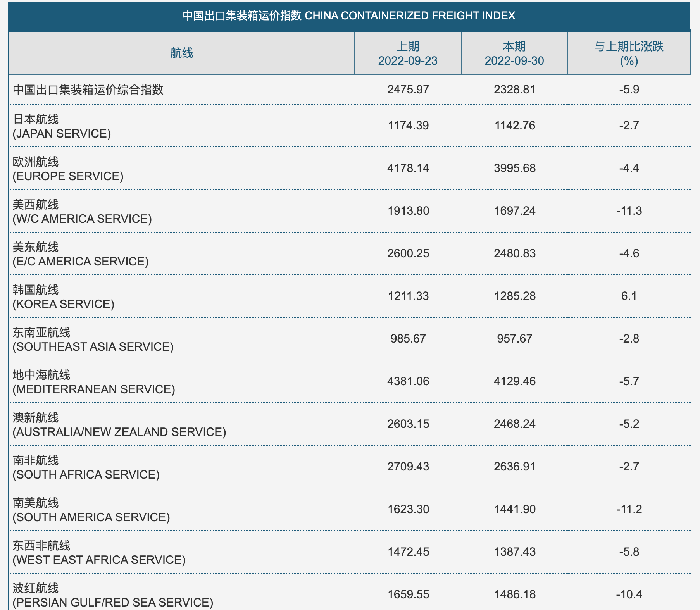Click the China Containerized Freight Index title banner
Viewport: 700px width, 610px height.
click(x=349, y=16)
